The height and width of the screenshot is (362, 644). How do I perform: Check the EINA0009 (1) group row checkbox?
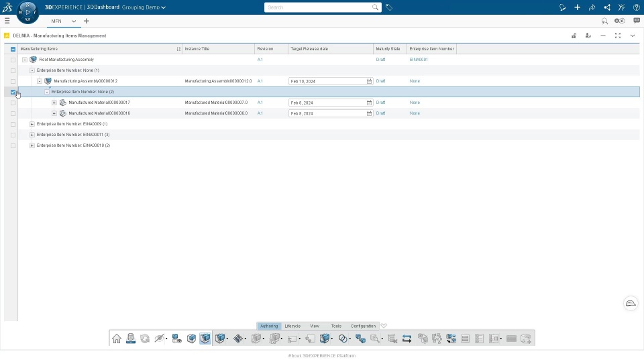(13, 124)
